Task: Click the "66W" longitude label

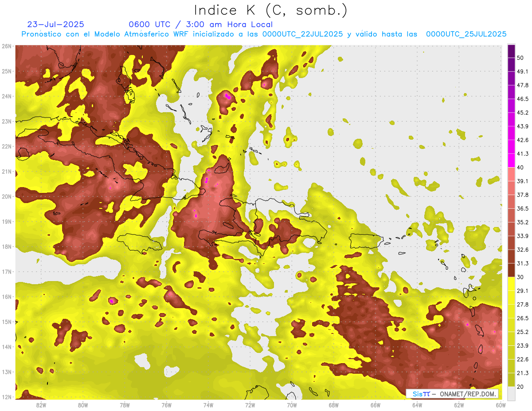Action: click(x=376, y=405)
